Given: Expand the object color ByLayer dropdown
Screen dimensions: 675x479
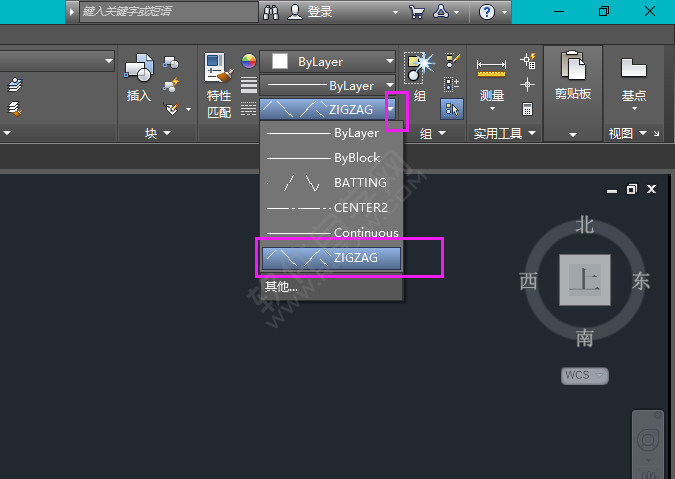Looking at the screenshot, I should (x=390, y=61).
